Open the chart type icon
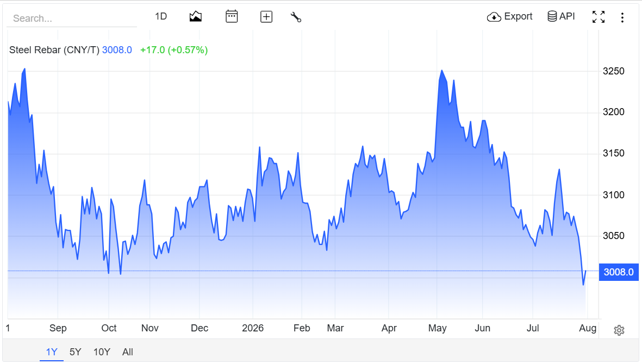The image size is (642, 364). click(195, 16)
